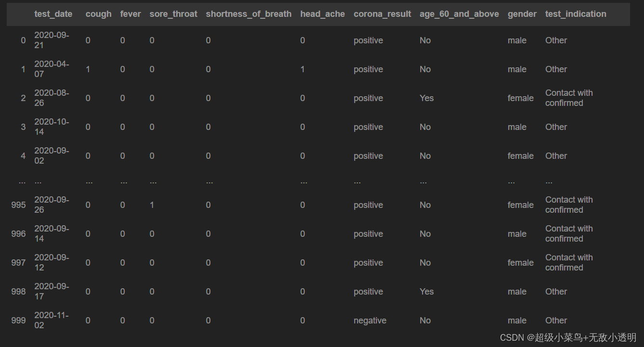This screenshot has height=347, width=644.
Task: Click Contact with confirmed in row 995
Action: tap(569, 205)
